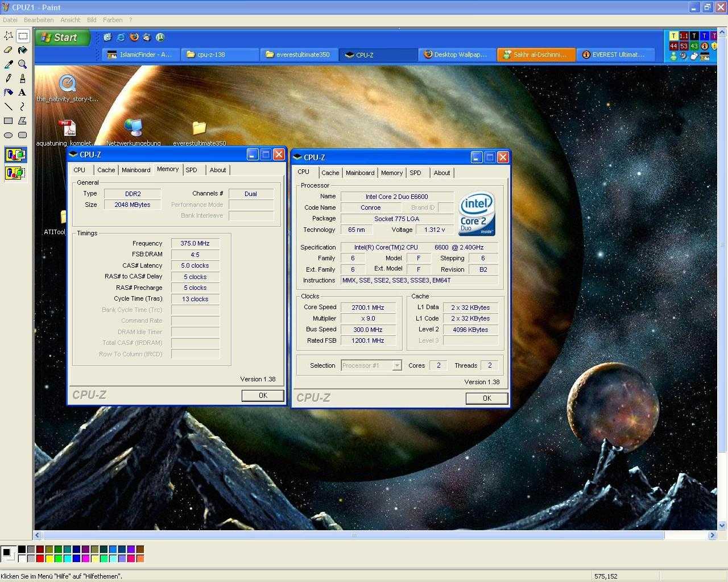Click the Netzwerkumgebung desktop icon
The width and height of the screenshot is (728, 582).
coord(133,131)
